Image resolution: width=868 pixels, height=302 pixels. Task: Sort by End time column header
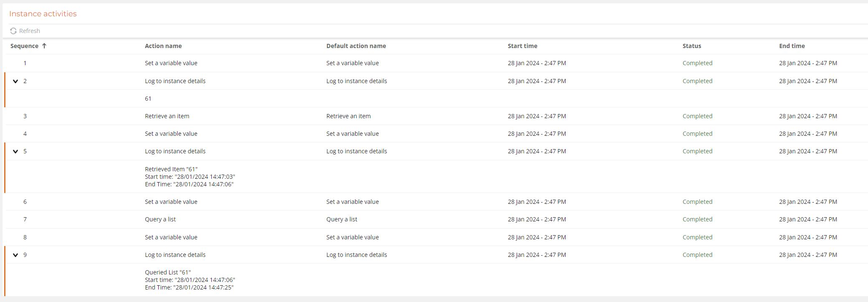coord(792,46)
